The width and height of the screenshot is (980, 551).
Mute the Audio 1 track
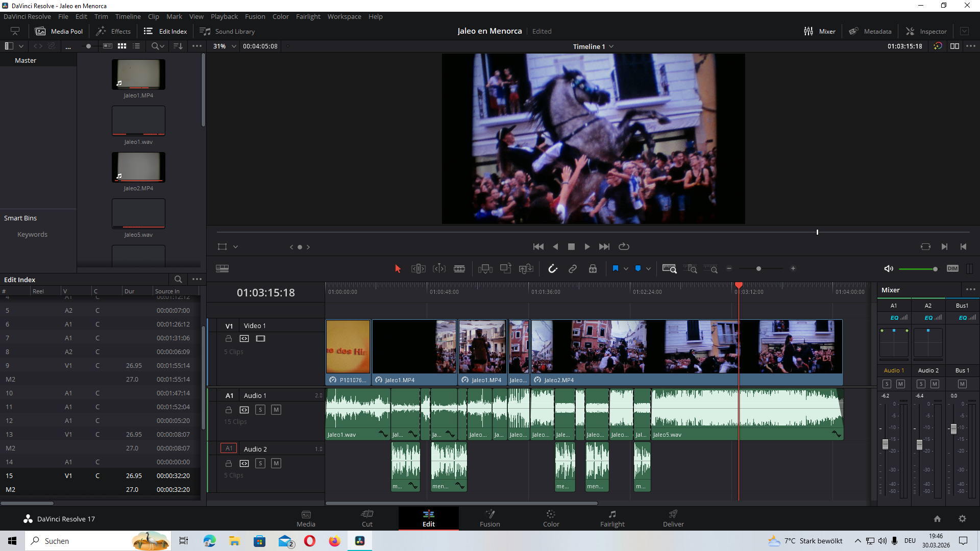(276, 410)
